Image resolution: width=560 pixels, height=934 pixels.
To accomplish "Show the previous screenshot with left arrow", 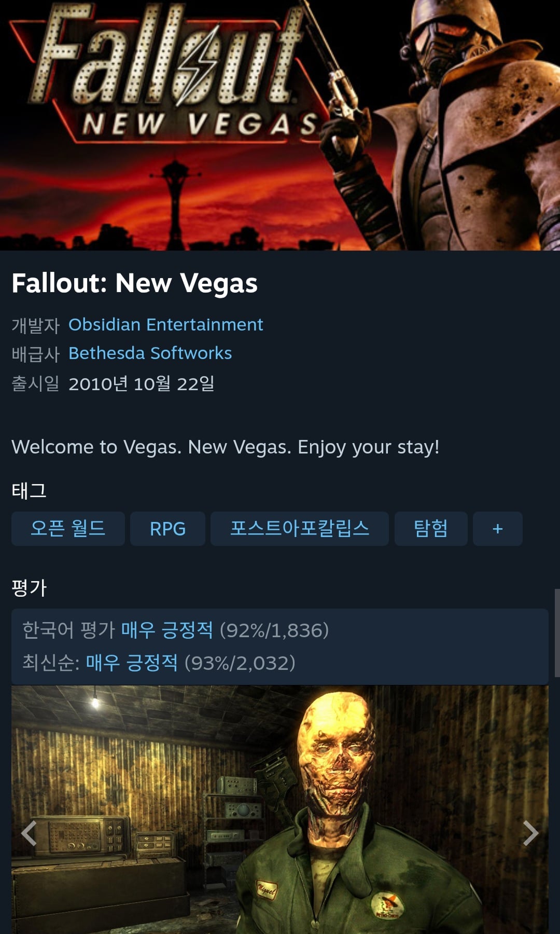I will (x=29, y=833).
